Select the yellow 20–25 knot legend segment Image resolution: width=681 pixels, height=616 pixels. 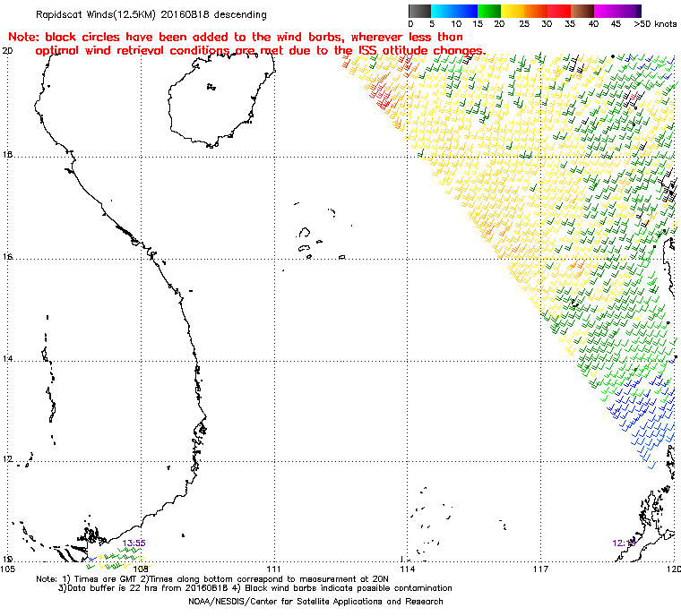513,11
